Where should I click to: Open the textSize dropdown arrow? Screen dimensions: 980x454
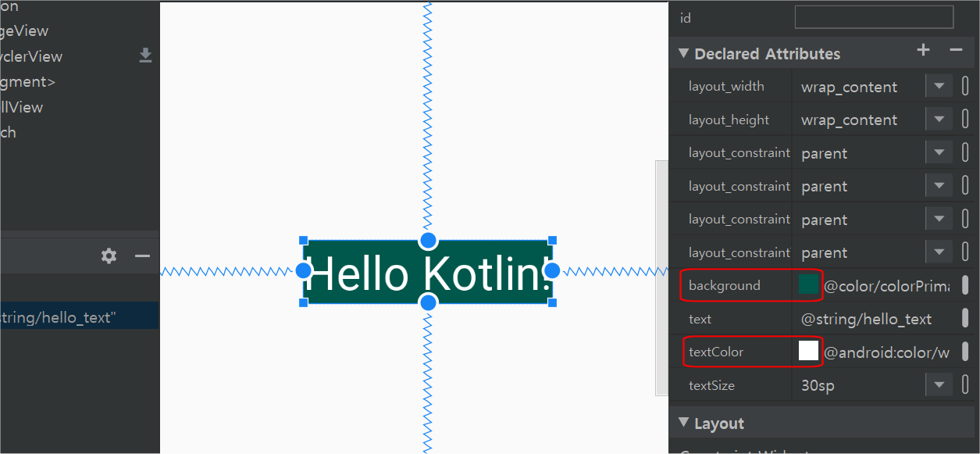click(x=939, y=384)
